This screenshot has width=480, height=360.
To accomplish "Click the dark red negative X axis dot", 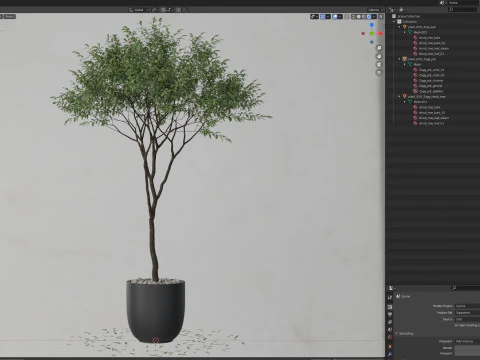I will pyautogui.click(x=363, y=33).
